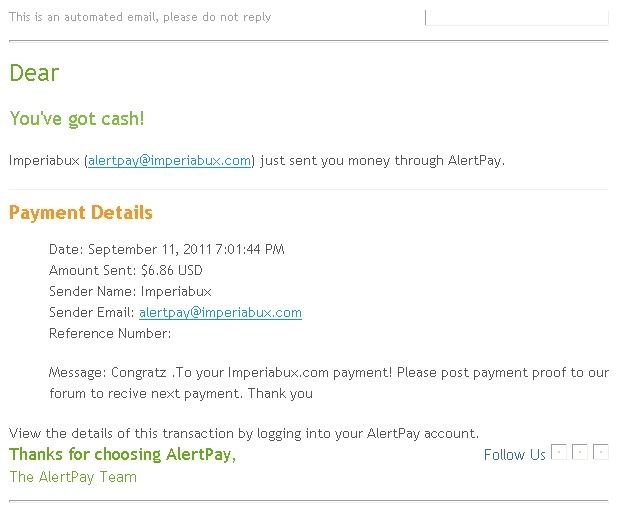This screenshot has height=507, width=620.
Task: Click the You've got cash! heading
Action: pos(77,119)
